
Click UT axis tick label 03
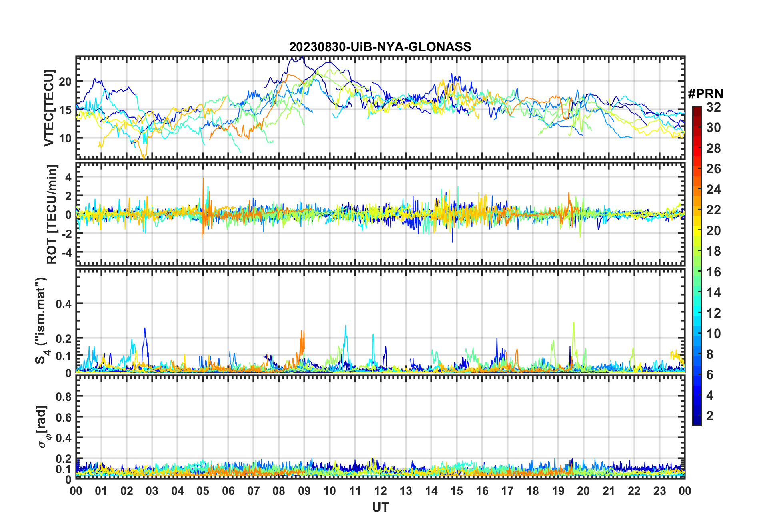coord(152,491)
